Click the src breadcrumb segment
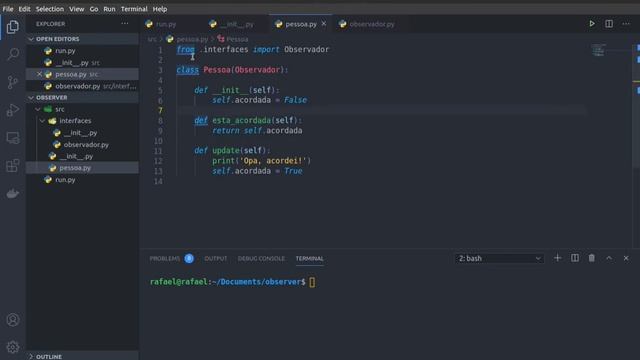 pos(152,39)
